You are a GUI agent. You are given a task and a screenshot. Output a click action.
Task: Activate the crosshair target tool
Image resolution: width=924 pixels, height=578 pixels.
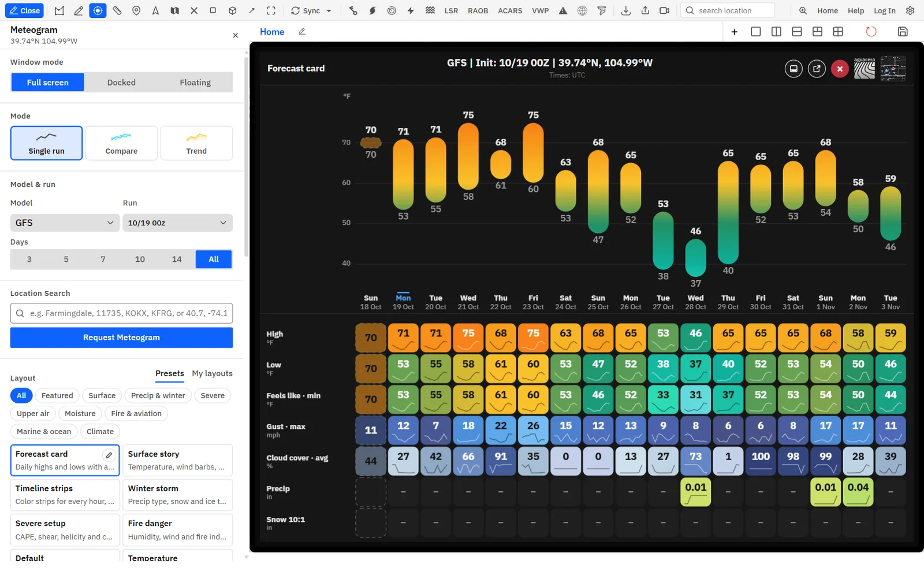[x=98, y=10]
